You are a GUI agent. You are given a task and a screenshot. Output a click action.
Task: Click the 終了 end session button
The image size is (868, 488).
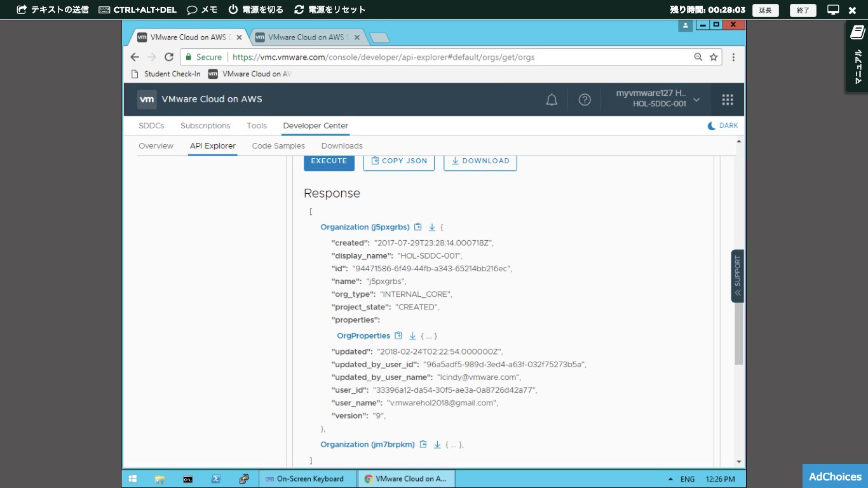(x=803, y=10)
